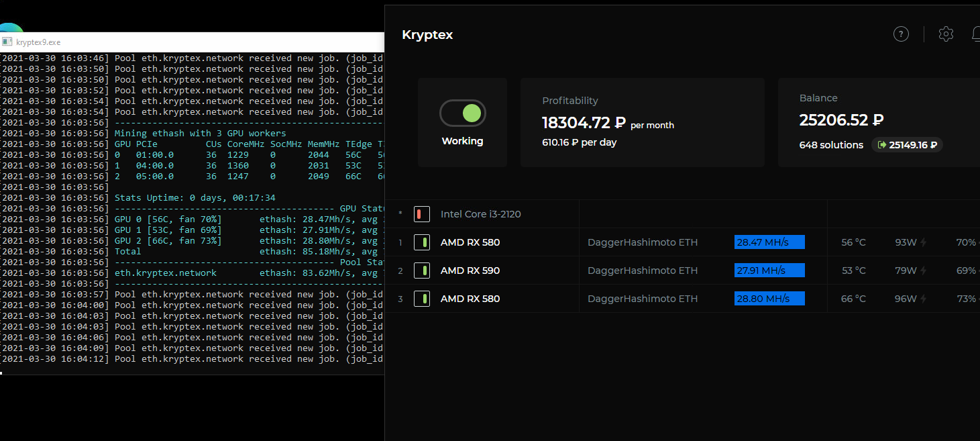Click the 'GPU 1 [53C, fan 69%]' console line

point(192,230)
